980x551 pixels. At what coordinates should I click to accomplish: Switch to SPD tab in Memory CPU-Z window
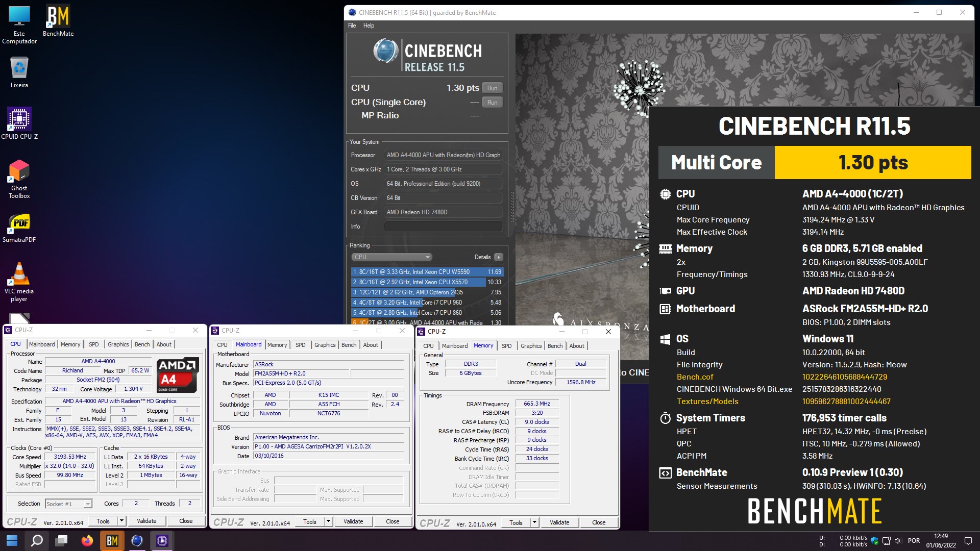coord(506,346)
